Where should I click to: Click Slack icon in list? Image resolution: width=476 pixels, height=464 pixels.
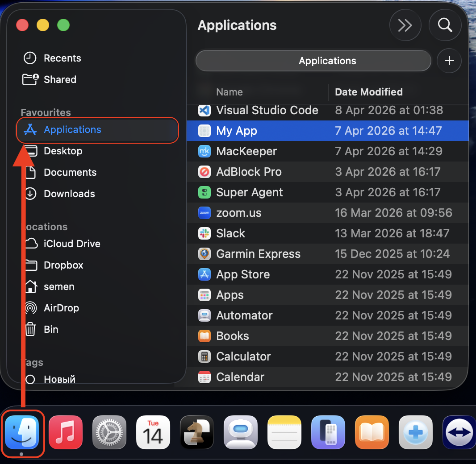tap(205, 233)
